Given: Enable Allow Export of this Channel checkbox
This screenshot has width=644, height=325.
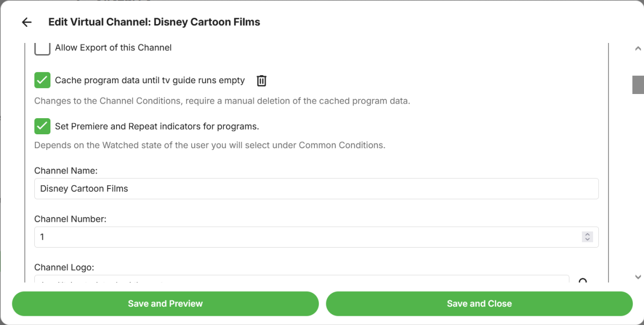Looking at the screenshot, I should click(x=42, y=48).
